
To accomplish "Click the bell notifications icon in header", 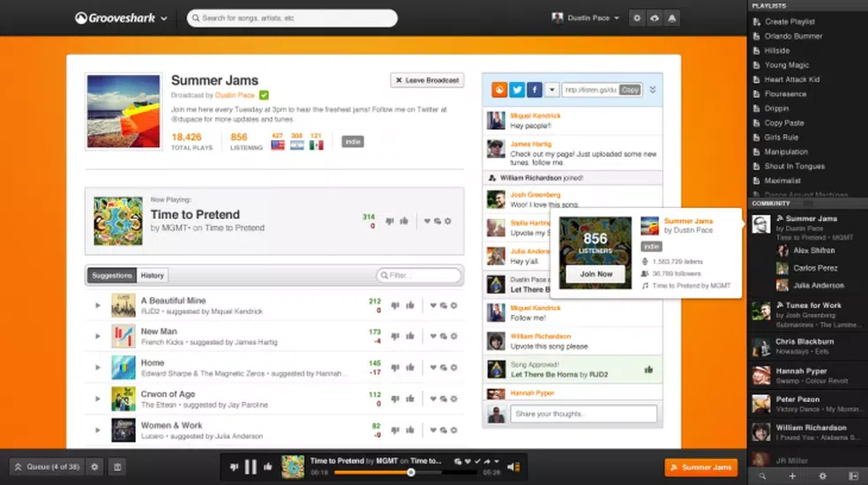I will click(672, 18).
